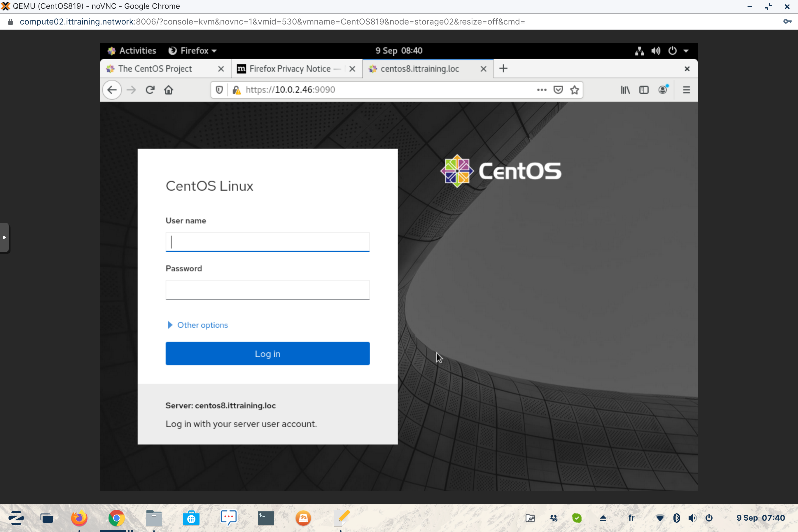Close the centos8.ittraining.loc tab
The image size is (798, 532).
[x=484, y=69]
